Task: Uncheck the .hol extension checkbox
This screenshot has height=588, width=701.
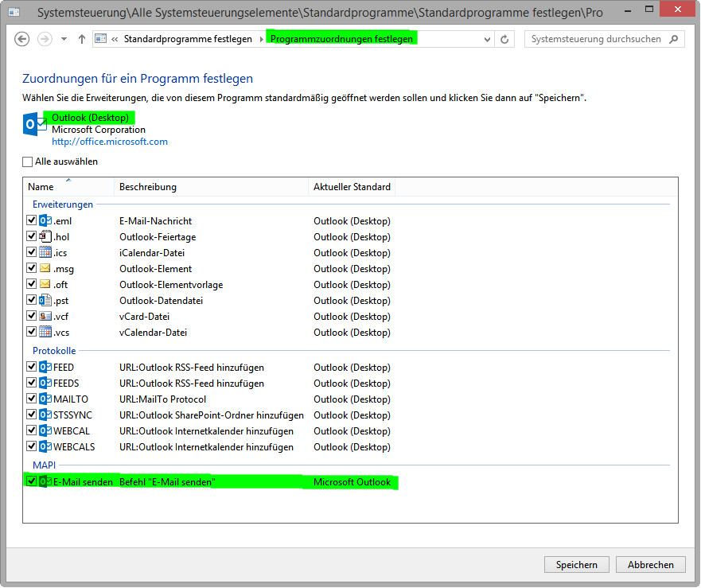Action: click(x=31, y=236)
